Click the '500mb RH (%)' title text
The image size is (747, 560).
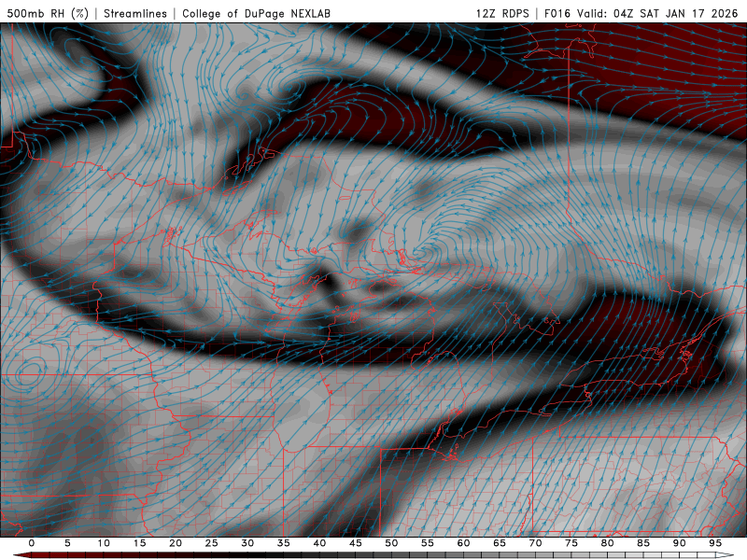pyautogui.click(x=48, y=13)
